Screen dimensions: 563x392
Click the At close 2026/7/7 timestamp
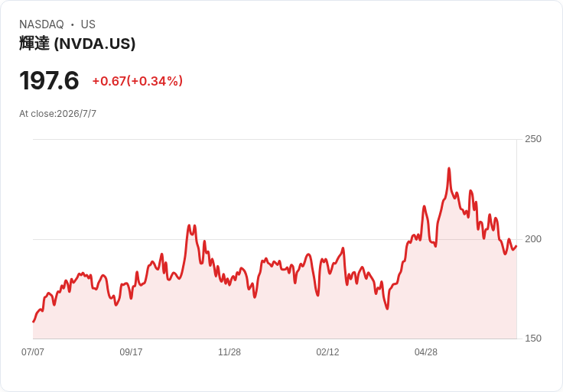tap(58, 114)
